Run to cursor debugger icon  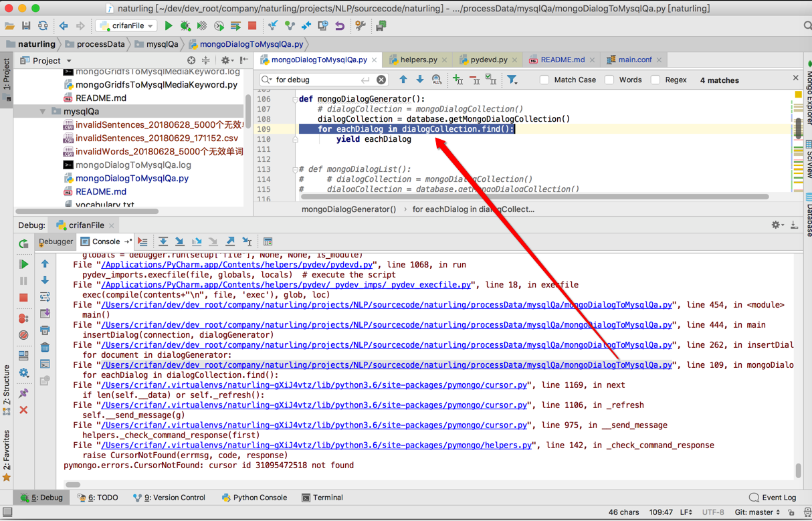247,241
